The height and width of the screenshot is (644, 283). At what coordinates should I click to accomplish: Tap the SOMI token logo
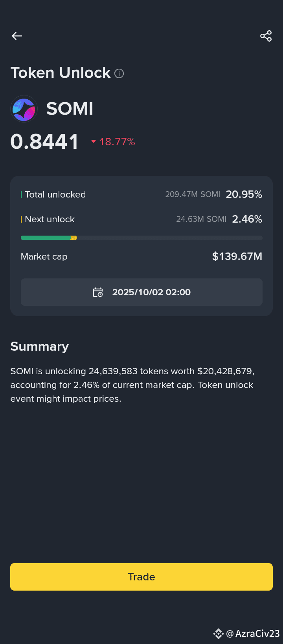[24, 109]
